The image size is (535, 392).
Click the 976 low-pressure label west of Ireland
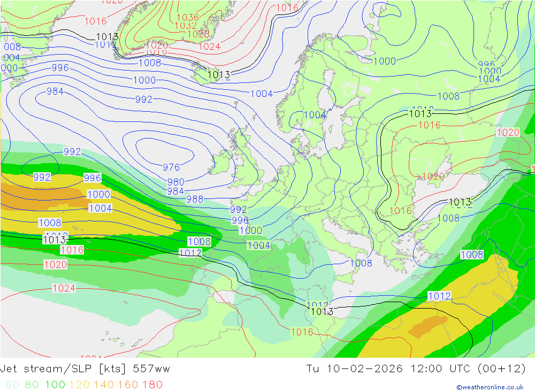(171, 167)
